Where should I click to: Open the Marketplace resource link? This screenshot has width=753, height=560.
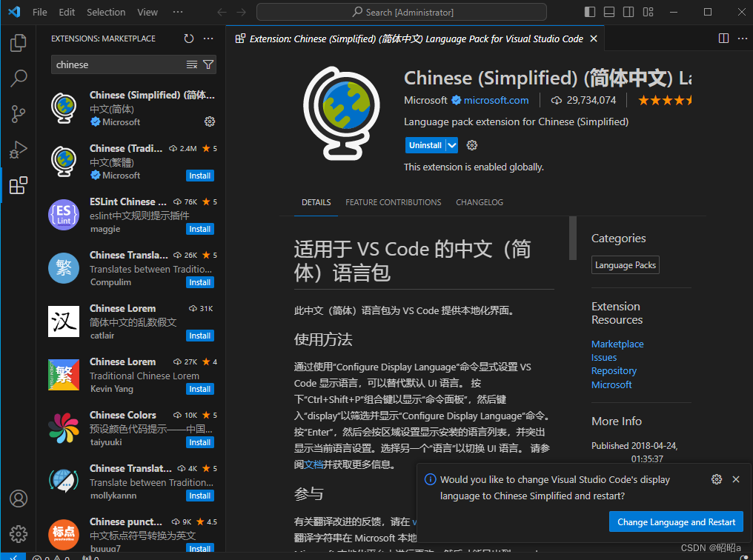click(617, 344)
